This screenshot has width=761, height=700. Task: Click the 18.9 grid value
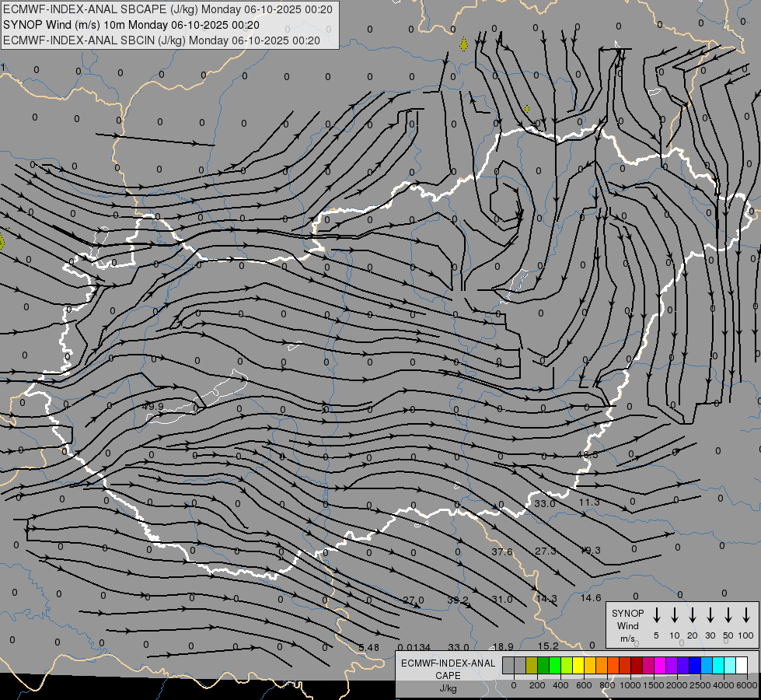[503, 646]
